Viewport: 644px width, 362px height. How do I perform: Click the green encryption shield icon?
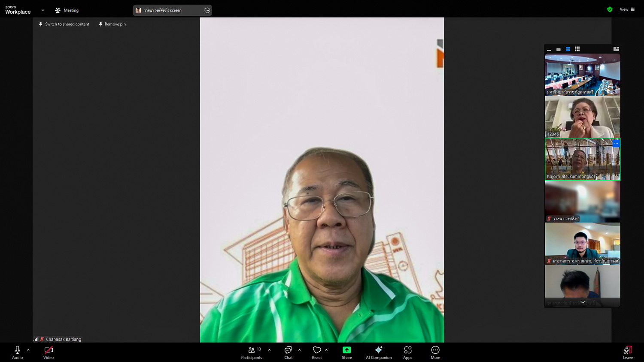pos(610,9)
